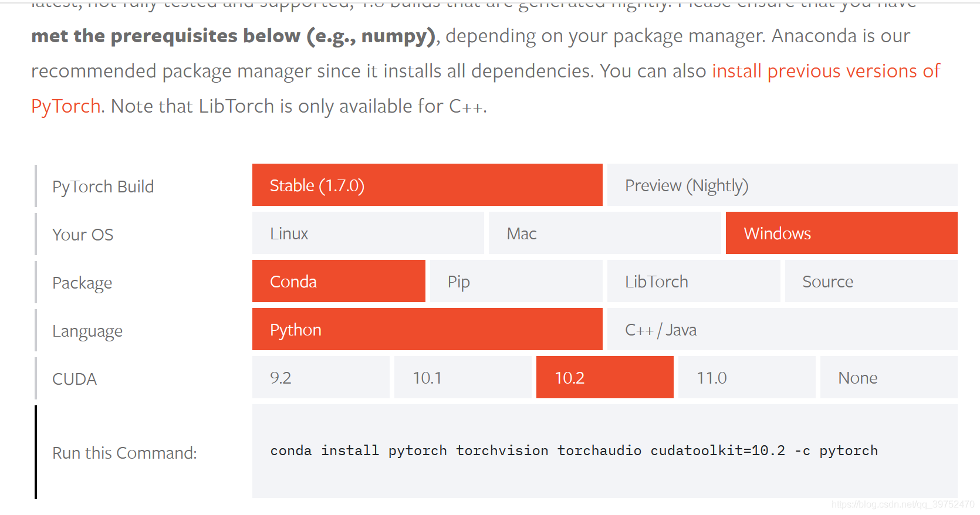Image resolution: width=980 pixels, height=515 pixels.
Task: Switch language to C++ / Java
Action: (x=782, y=329)
